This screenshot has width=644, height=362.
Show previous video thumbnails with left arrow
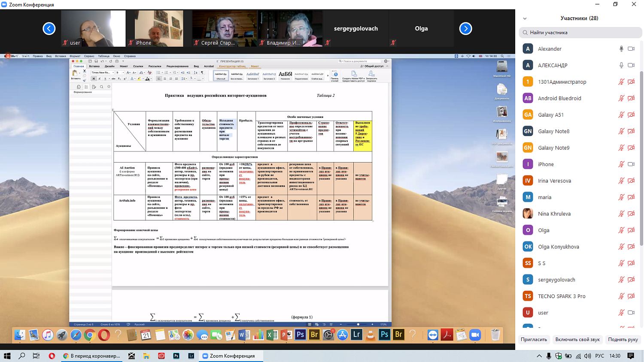click(x=49, y=29)
